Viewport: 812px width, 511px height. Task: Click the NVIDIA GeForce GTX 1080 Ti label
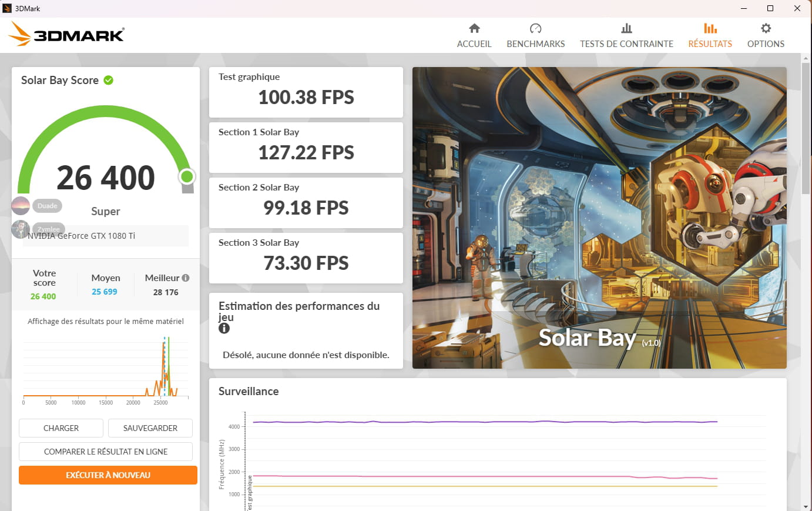[82, 236]
